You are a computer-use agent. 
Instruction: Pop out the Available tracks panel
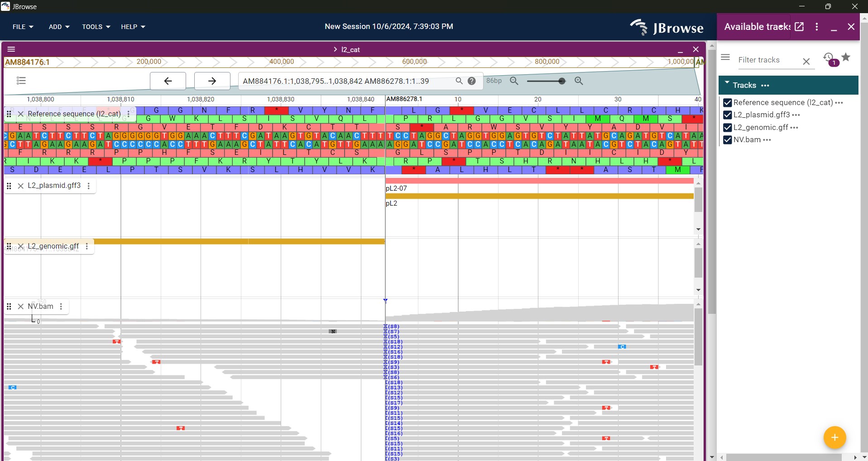click(800, 27)
